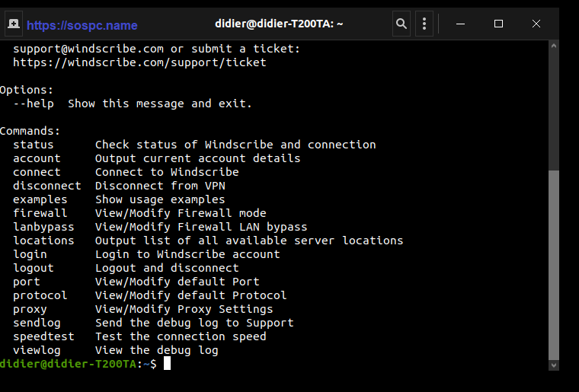Click the "locations" command name
The height and width of the screenshot is (392, 579).
point(43,241)
